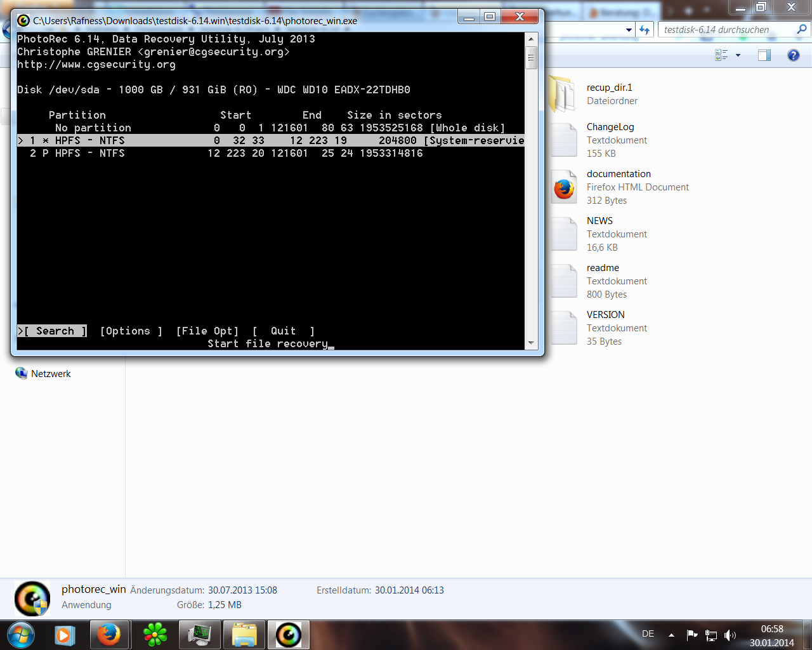Choose File Opt in PhotoRec
The height and width of the screenshot is (650, 812).
click(207, 331)
